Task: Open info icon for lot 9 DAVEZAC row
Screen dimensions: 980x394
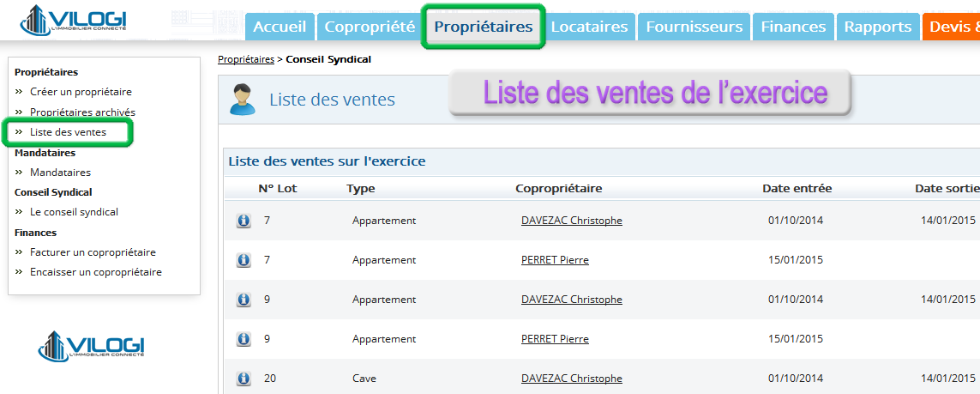Action: tap(243, 300)
